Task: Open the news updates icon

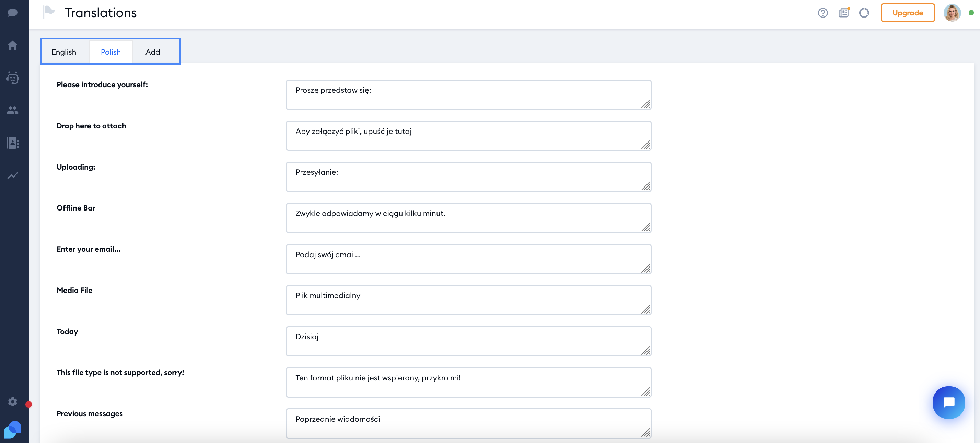Action: coord(843,13)
